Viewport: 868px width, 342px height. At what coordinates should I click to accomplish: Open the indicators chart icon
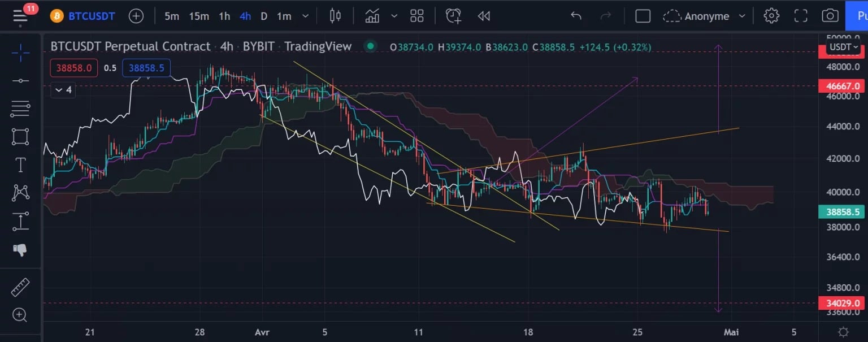372,16
